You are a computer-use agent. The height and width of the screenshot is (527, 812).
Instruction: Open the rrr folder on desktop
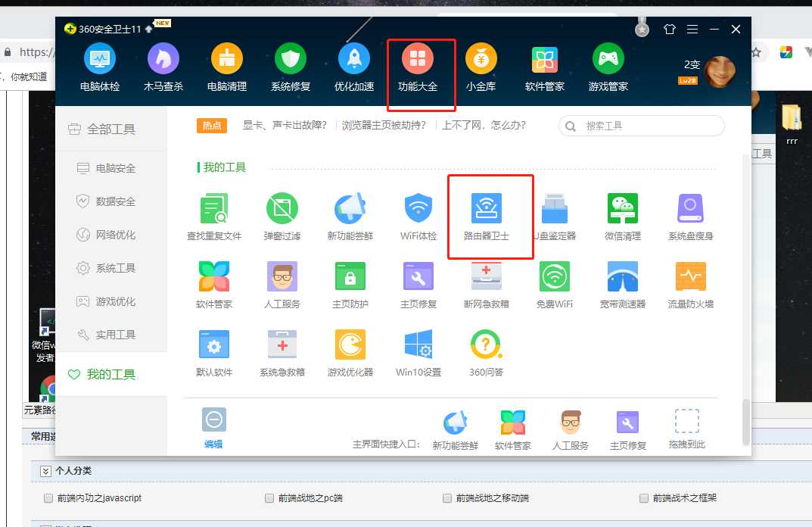pos(792,124)
